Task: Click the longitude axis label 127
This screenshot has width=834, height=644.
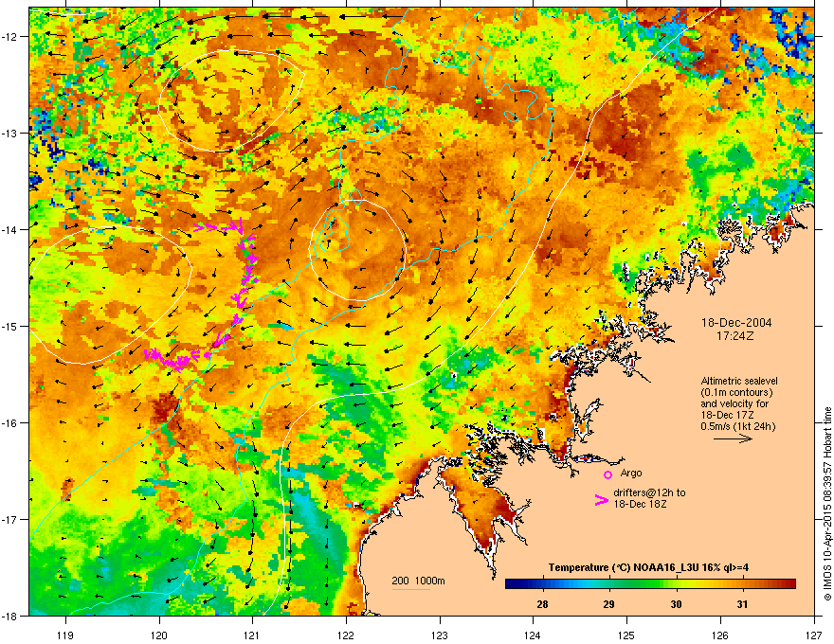Action: tap(814, 635)
